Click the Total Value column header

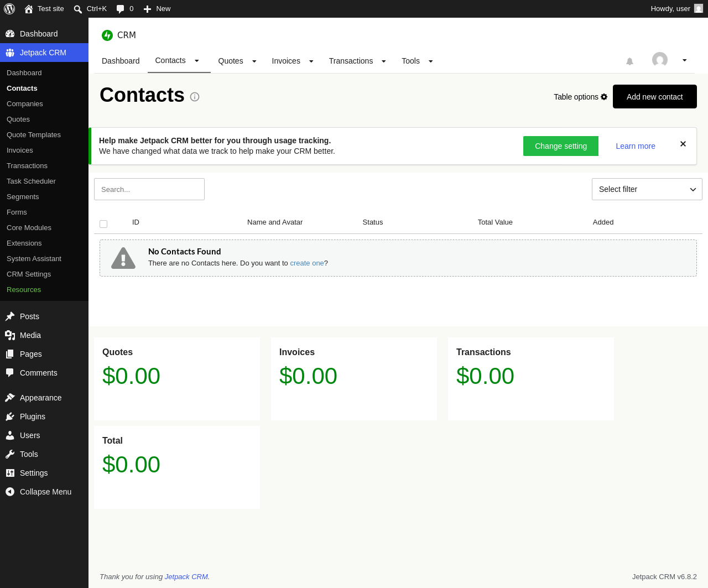(495, 222)
